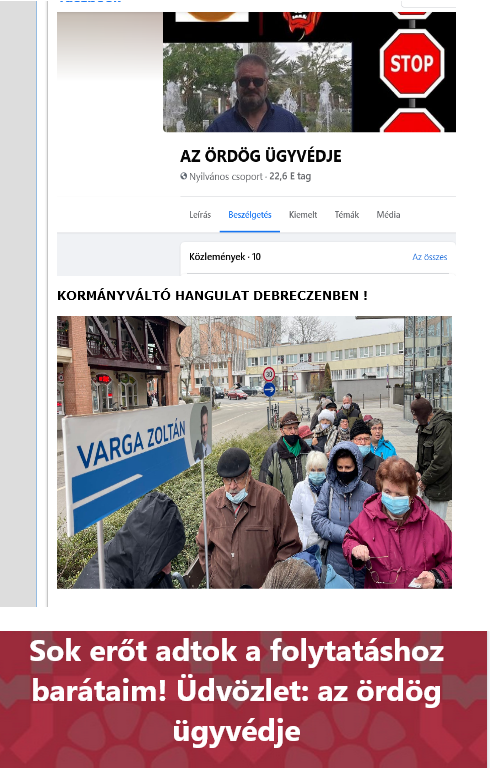Image resolution: width=503 pixels, height=768 pixels.
Task: Click the '22,6 E tag' member count
Action: tap(290, 176)
